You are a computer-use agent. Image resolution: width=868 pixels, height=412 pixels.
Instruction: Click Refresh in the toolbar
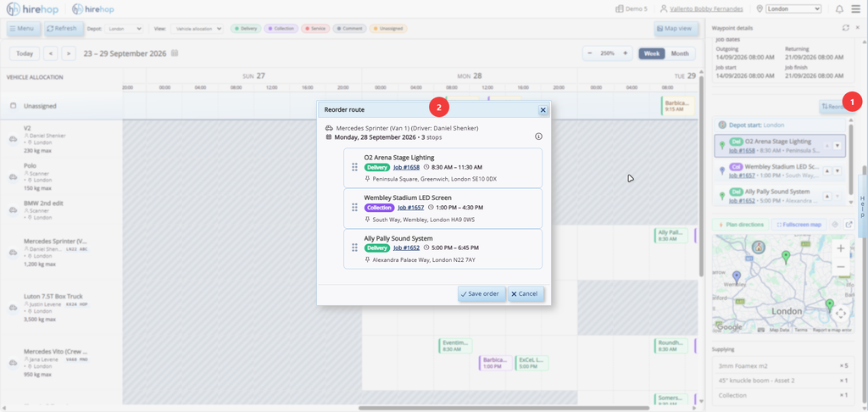pos(64,29)
